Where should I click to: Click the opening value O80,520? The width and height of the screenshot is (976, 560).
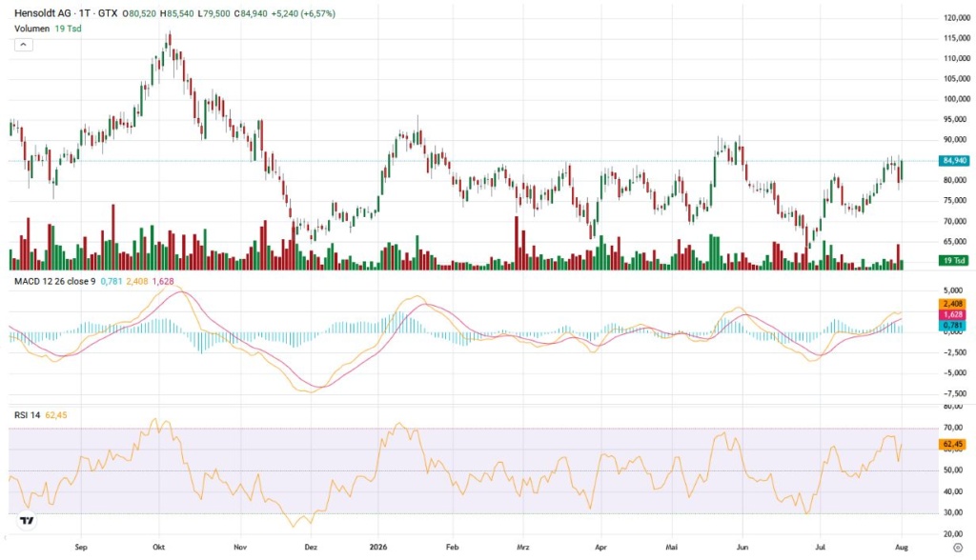[139, 13]
